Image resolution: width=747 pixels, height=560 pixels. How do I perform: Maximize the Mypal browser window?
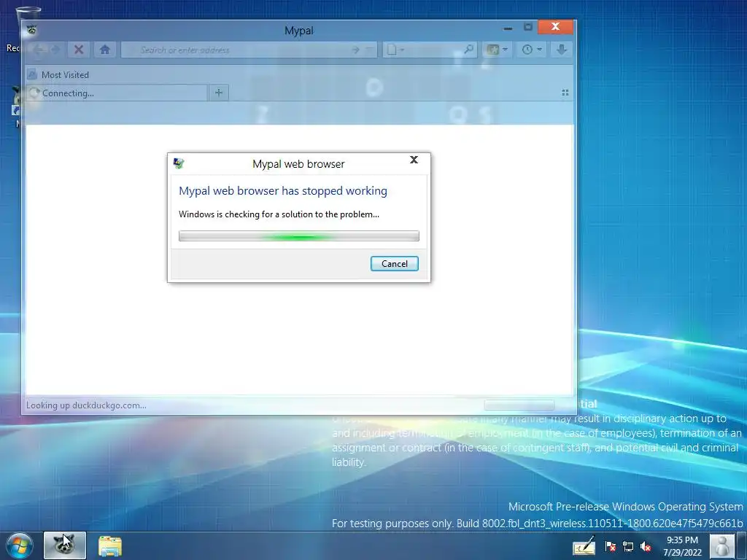tap(528, 27)
